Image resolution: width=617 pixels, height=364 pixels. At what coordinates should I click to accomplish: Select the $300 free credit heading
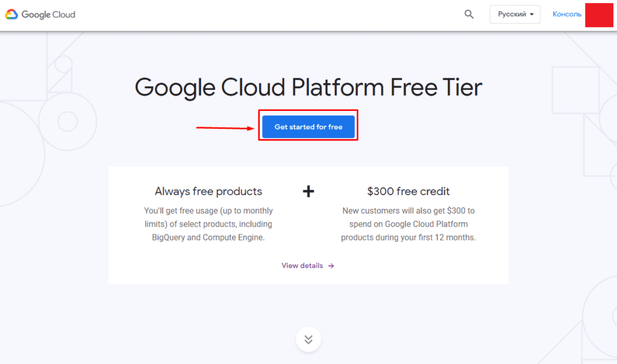tap(408, 192)
